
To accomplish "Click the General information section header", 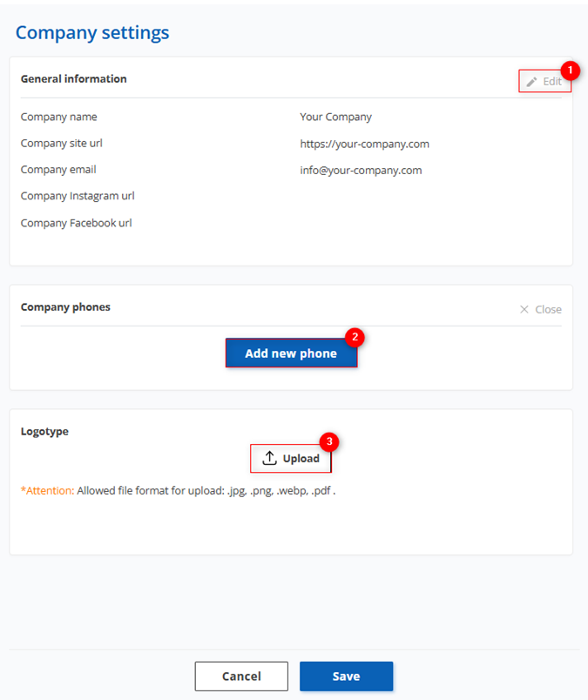I will coord(74,79).
